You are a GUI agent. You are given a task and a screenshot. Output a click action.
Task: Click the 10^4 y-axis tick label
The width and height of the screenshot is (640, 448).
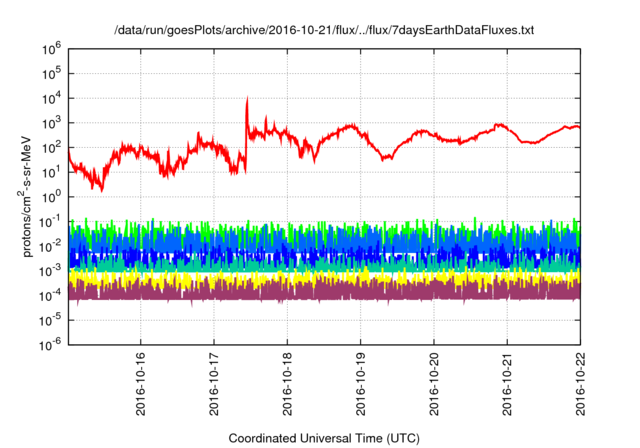tap(51, 98)
